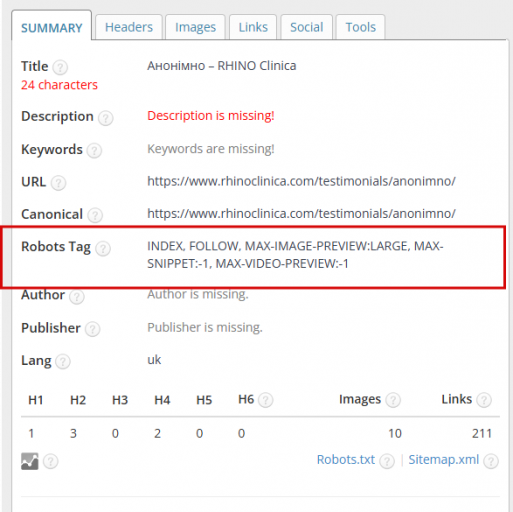This screenshot has height=512, width=513.
Task: Select the SUMMARY tab
Action: 52,28
